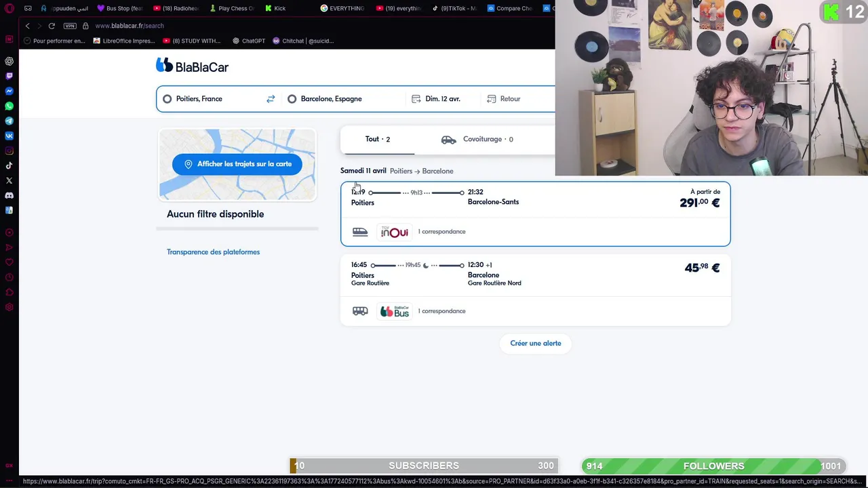
Task: Open VK in the browser sidebar
Action: (x=9, y=136)
